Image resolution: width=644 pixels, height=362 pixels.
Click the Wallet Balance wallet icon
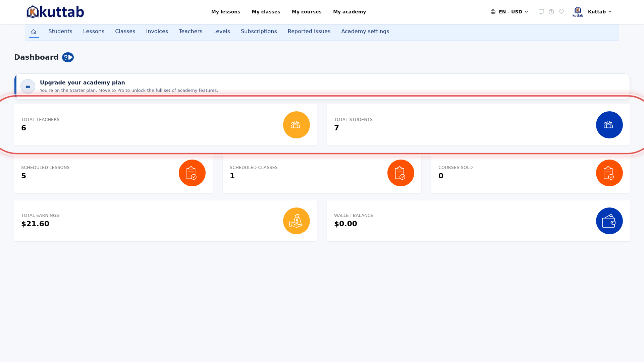pyautogui.click(x=609, y=221)
